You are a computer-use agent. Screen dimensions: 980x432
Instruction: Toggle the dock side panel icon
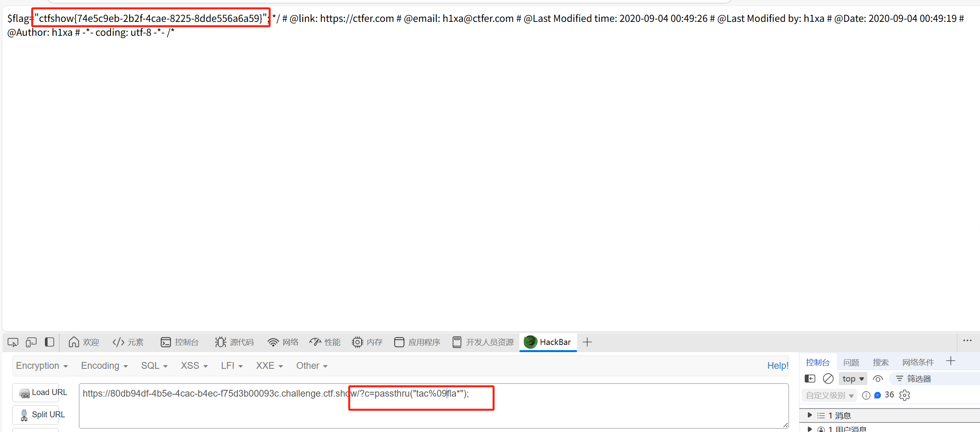pyautogui.click(x=49, y=342)
